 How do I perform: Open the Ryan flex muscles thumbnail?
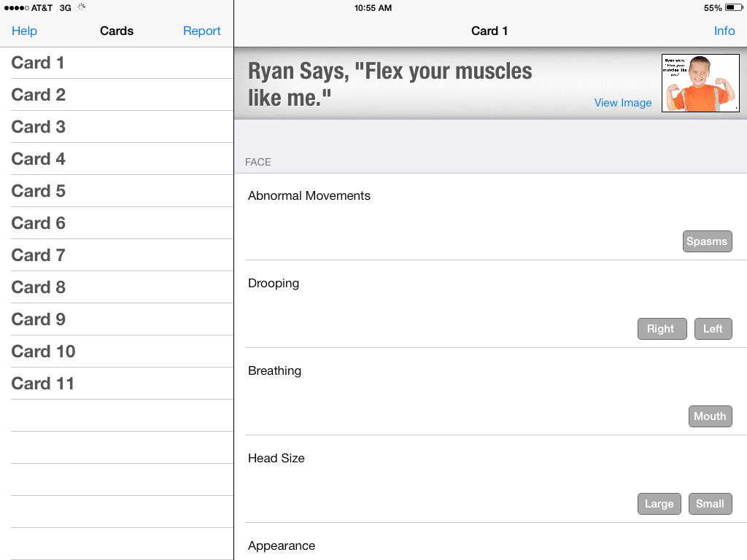point(700,83)
